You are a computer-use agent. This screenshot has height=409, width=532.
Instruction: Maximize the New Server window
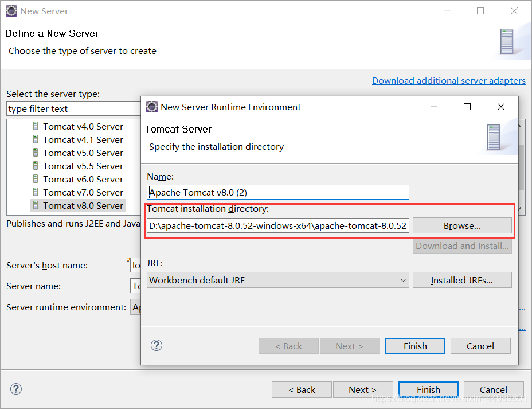tap(480, 11)
